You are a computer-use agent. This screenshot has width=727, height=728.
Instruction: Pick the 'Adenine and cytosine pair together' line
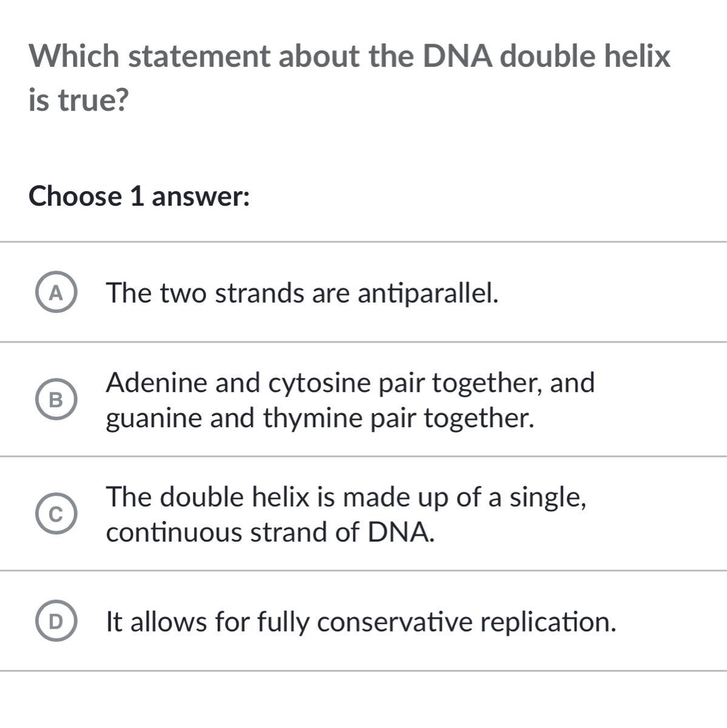pos(350,383)
